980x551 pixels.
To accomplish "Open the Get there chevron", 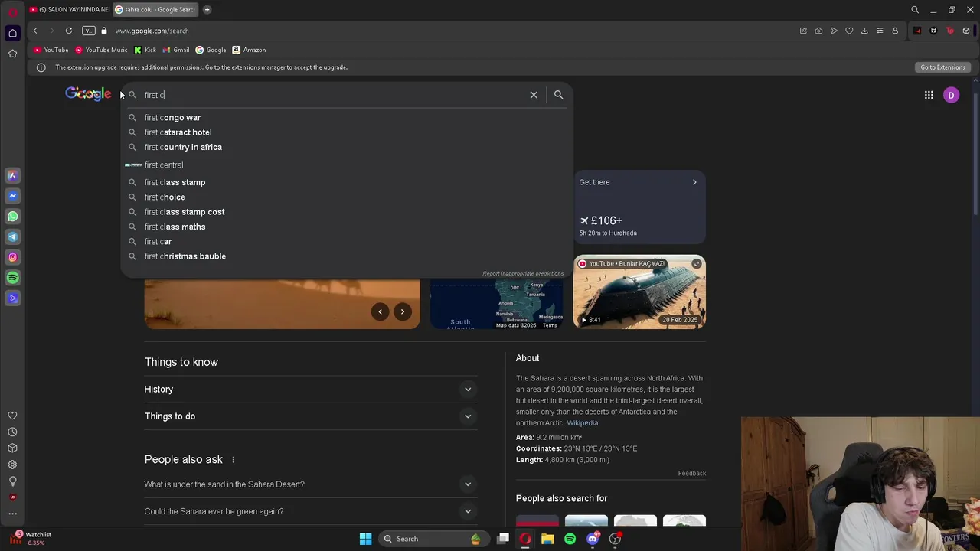I will coord(694,182).
